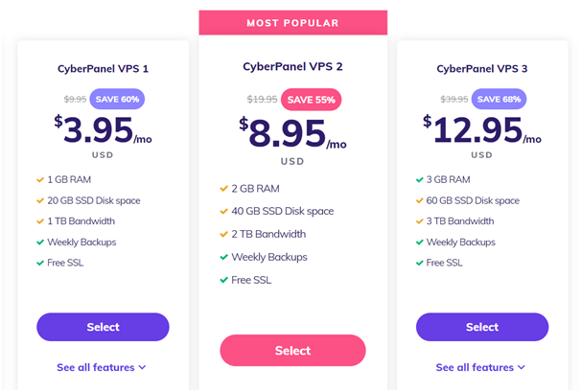This screenshot has width=581, height=392.
Task: Click the CyberPanel VPS 2 heading
Action: tap(292, 67)
